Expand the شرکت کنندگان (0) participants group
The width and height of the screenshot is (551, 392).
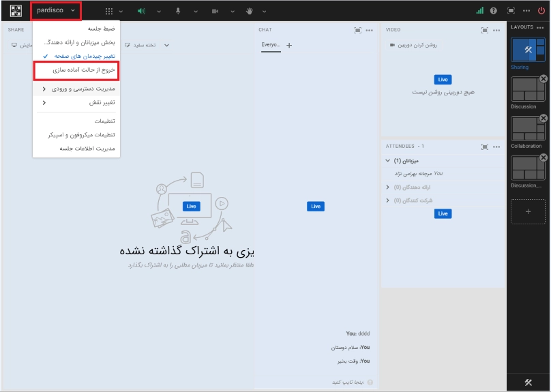coord(387,200)
